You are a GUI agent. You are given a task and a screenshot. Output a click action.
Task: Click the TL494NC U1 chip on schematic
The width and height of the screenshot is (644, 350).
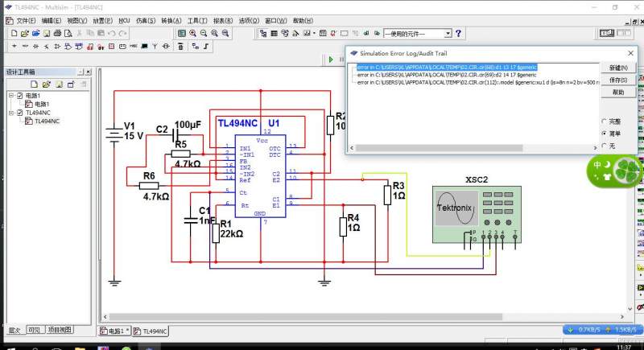(260, 176)
